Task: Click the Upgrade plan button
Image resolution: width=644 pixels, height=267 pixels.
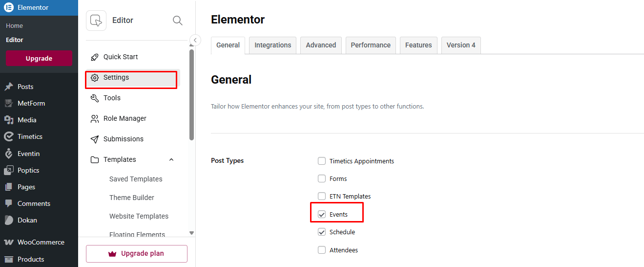Action: point(137,254)
